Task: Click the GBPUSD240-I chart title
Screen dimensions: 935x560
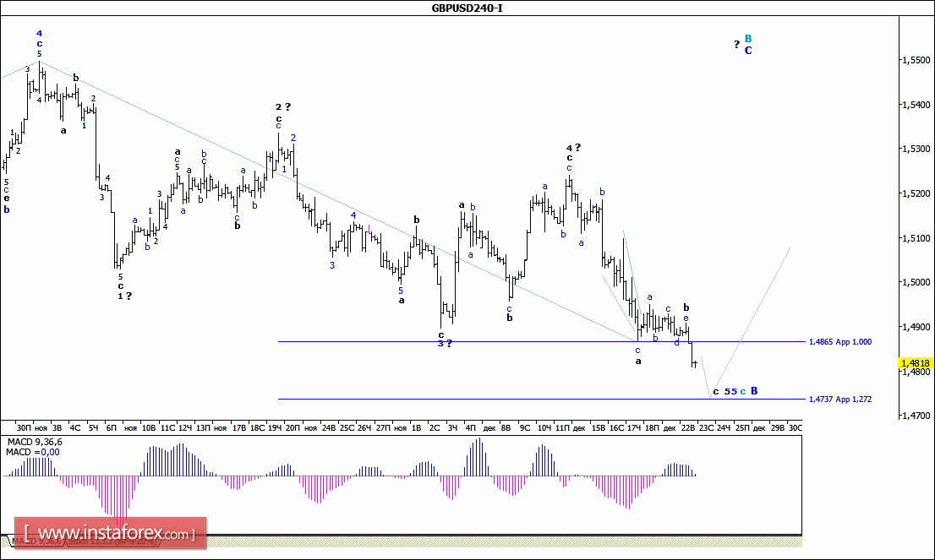Action: point(467,8)
